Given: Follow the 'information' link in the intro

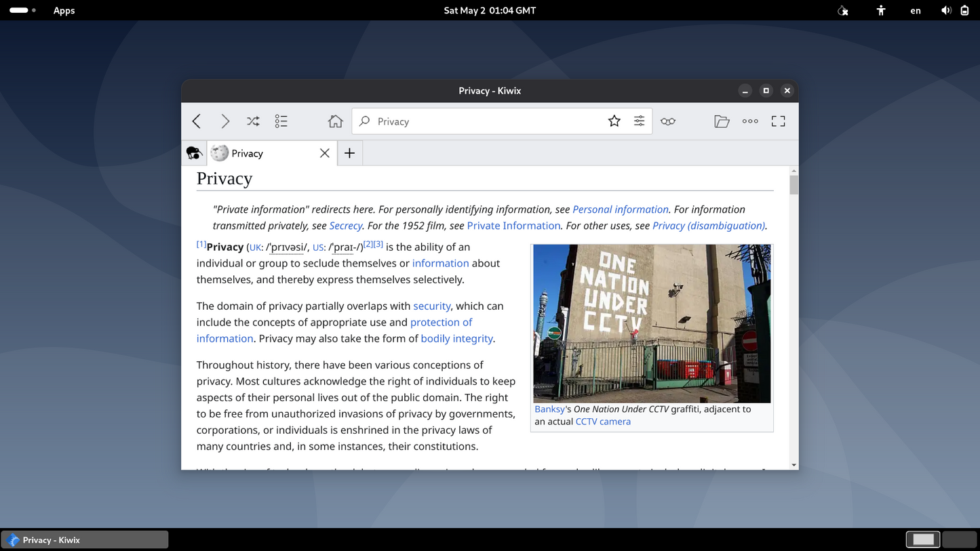Looking at the screenshot, I should (441, 263).
